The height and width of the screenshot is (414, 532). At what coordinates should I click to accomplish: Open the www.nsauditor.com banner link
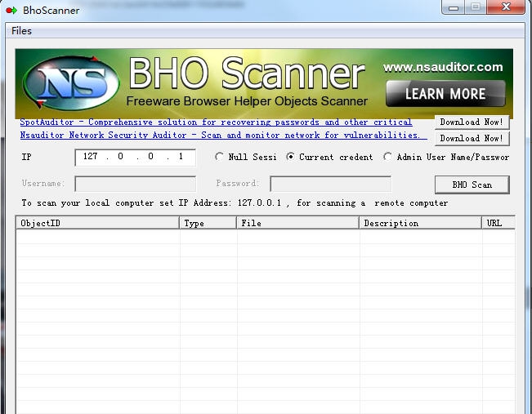point(443,67)
